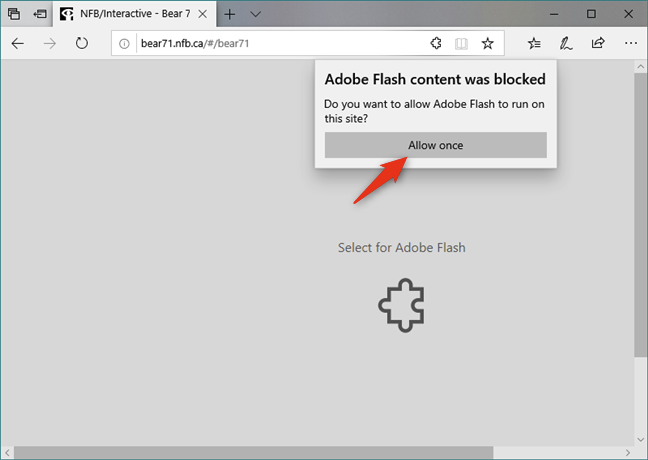This screenshot has height=460, width=648.
Task: Click horizontal scrollbar left arrow
Action: point(7,453)
